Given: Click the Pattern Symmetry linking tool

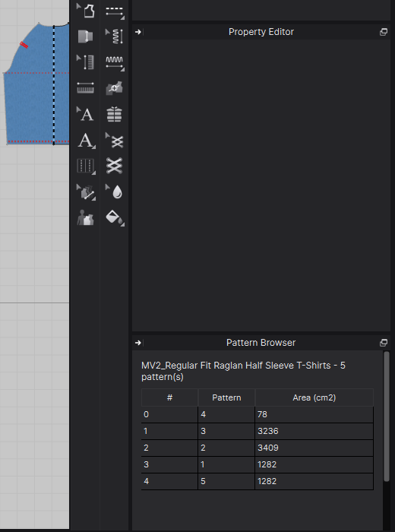Looking at the screenshot, I should tap(115, 88).
